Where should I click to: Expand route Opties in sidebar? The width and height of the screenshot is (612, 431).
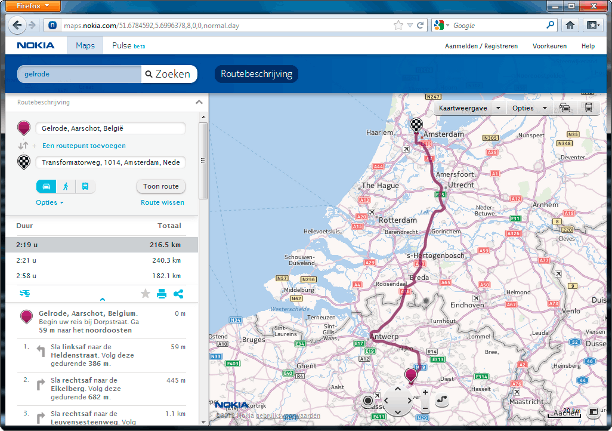[49, 202]
